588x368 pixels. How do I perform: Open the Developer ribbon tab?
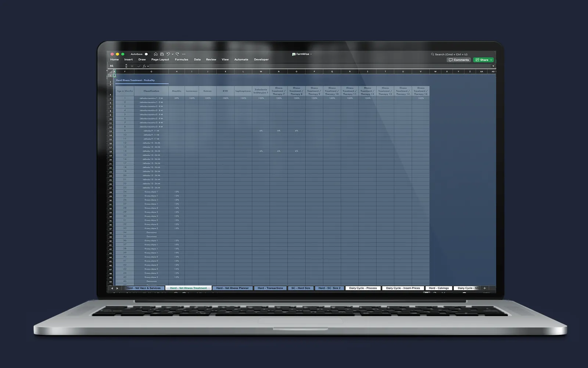[x=261, y=60]
